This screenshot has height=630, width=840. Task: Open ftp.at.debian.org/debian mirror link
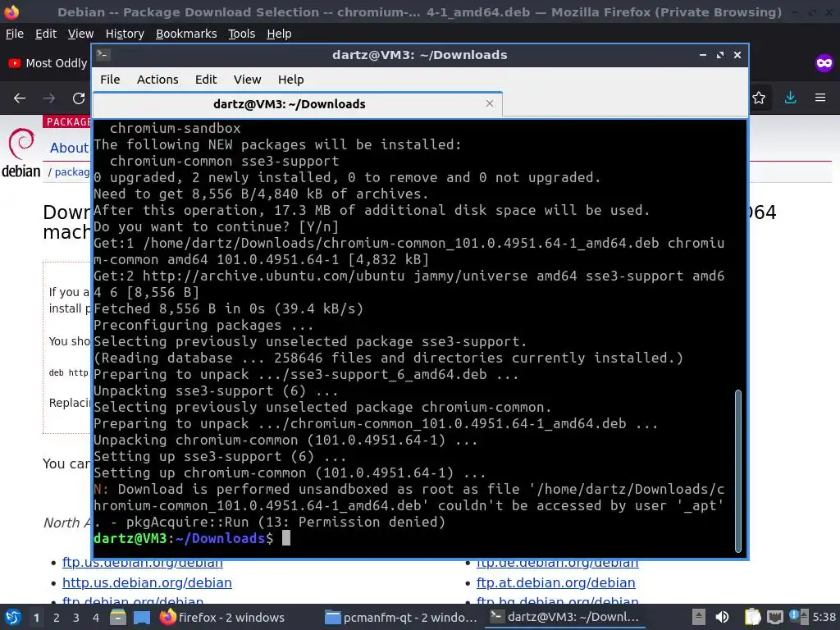coord(555,582)
